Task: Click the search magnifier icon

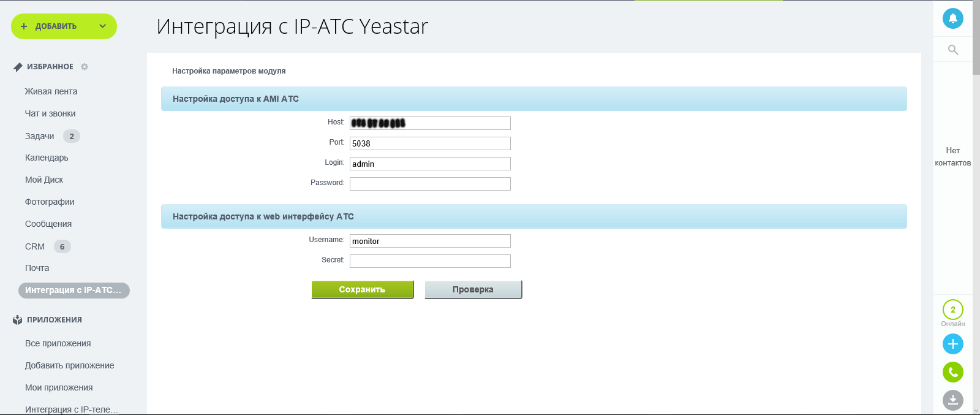Action: [x=953, y=50]
